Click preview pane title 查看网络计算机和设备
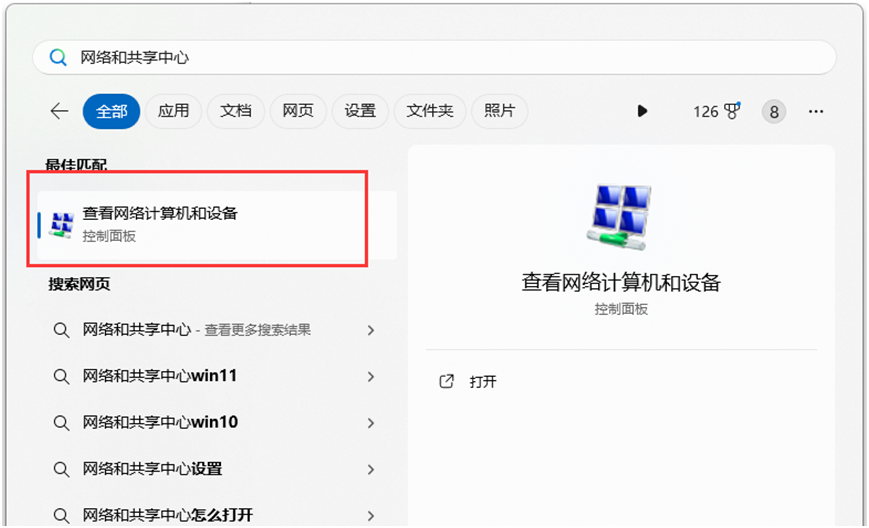This screenshot has height=528, width=869. [x=621, y=283]
